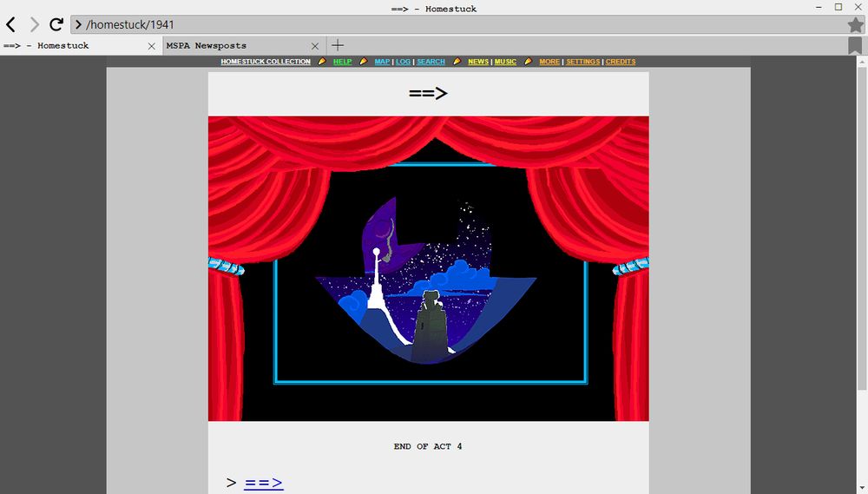Maximize the browser window
This screenshot has height=494, width=868.
[x=838, y=7]
